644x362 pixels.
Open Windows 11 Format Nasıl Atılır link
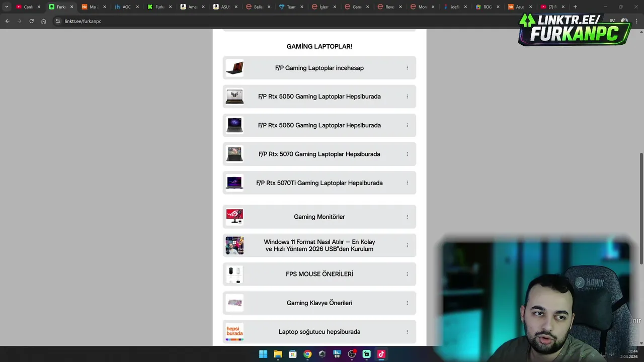[x=319, y=245]
